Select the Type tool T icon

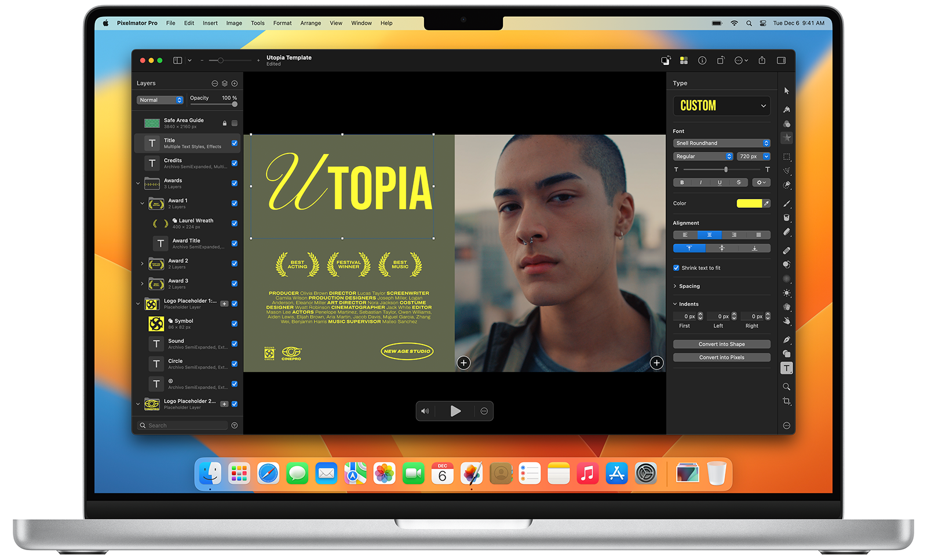(x=786, y=368)
